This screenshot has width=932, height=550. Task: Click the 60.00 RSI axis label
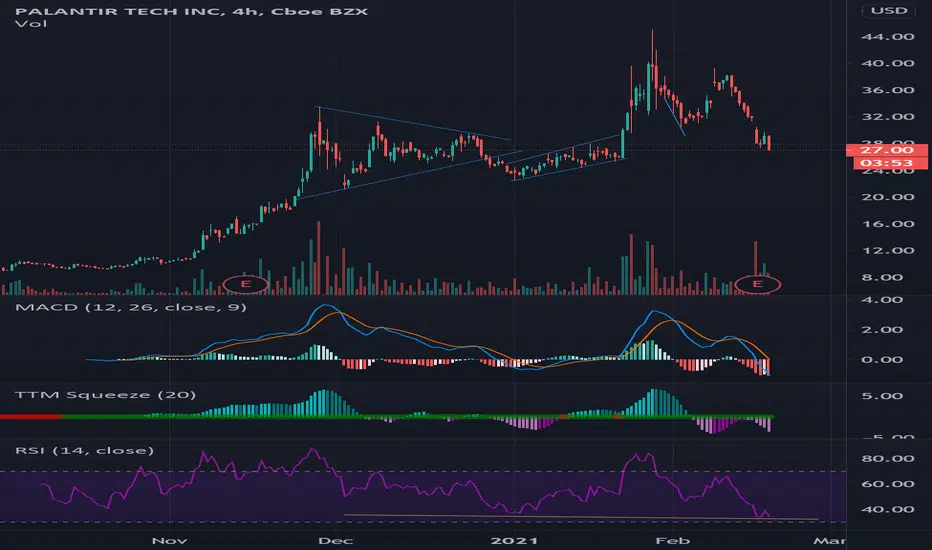pyautogui.click(x=887, y=484)
